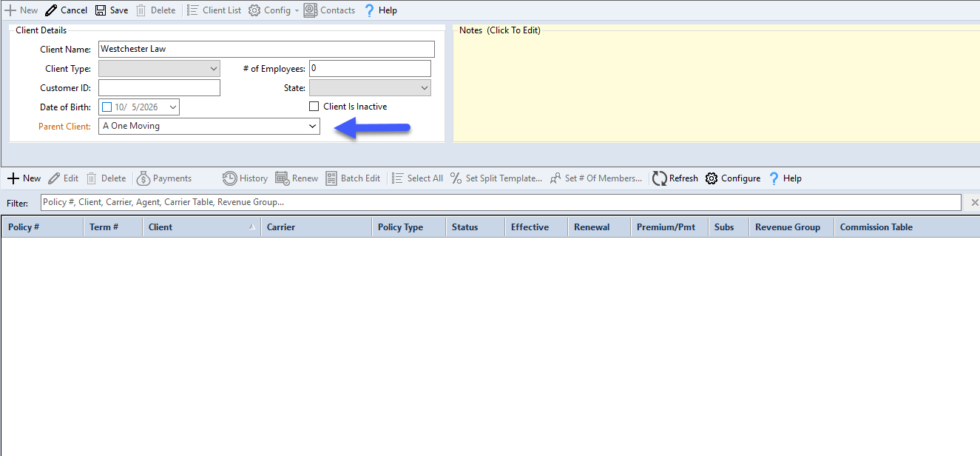This screenshot has height=456, width=980.
Task: Toggle the Date of Birth checkbox
Action: coord(107,107)
